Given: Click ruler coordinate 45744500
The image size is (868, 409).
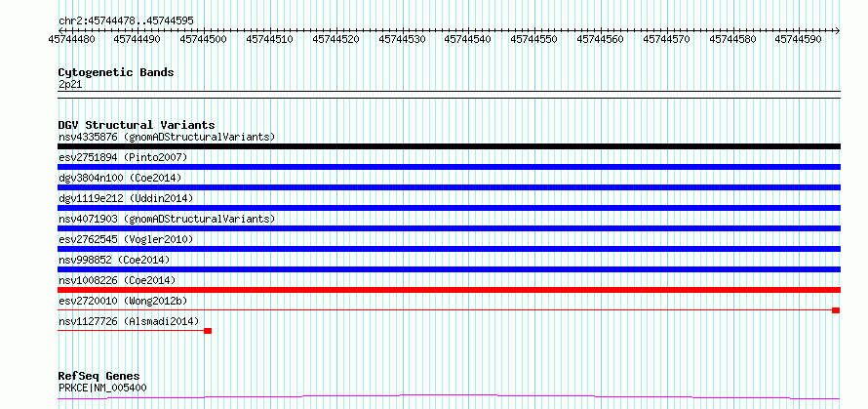Looking at the screenshot, I should (x=204, y=39).
